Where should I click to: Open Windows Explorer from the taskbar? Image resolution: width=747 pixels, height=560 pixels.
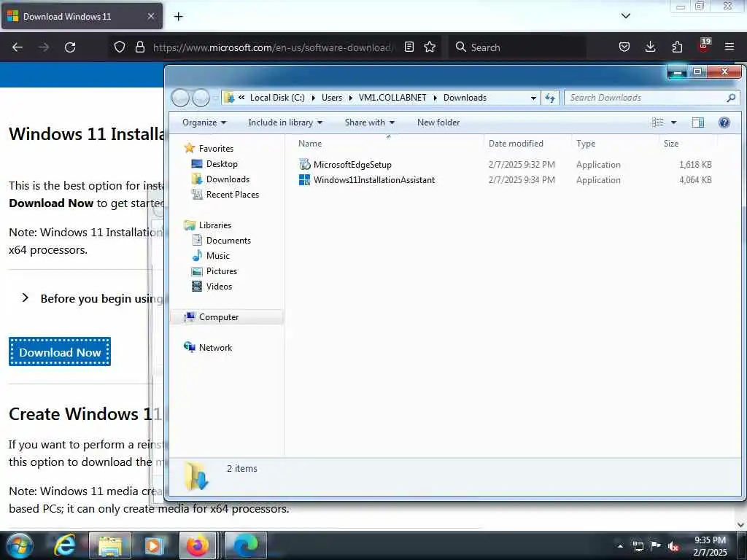tap(110, 545)
